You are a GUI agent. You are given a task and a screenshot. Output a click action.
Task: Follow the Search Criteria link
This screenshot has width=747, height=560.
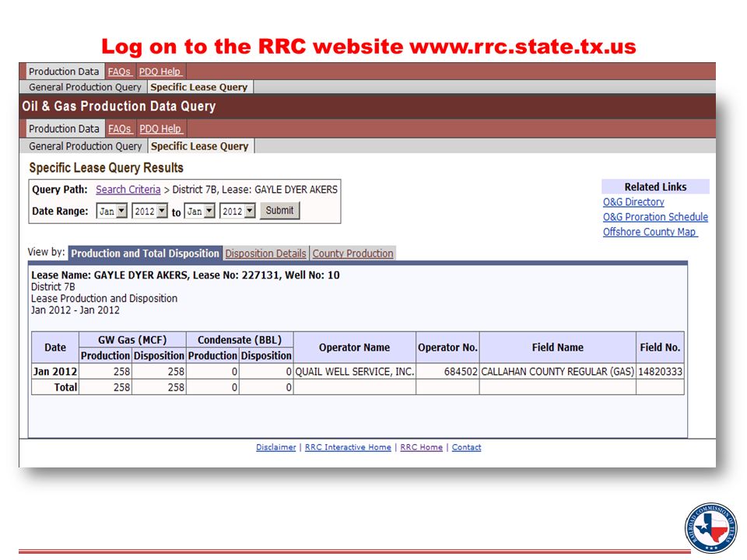(x=128, y=190)
